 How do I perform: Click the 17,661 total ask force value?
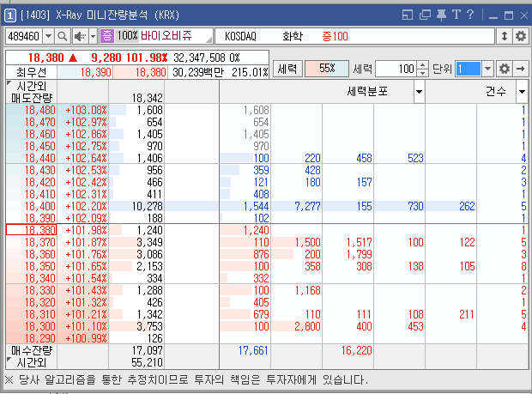pos(253,350)
